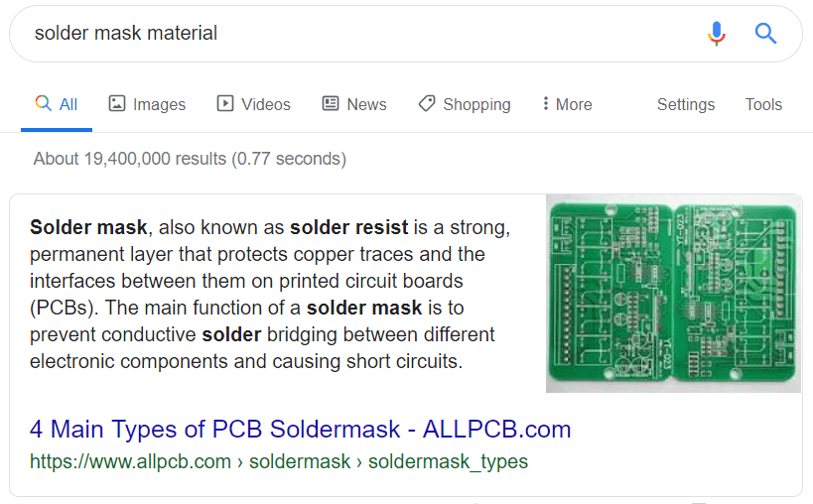Focus the search box containing "solder mask material"

tap(347, 34)
